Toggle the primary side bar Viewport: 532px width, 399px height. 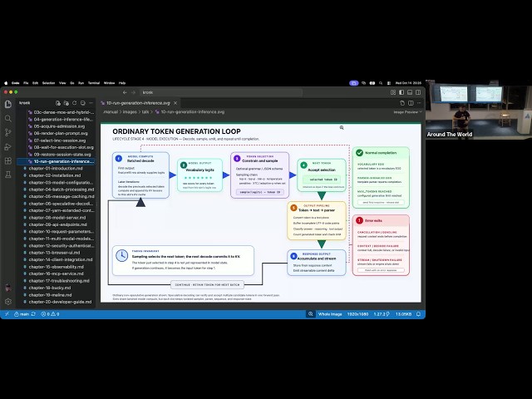point(401,92)
